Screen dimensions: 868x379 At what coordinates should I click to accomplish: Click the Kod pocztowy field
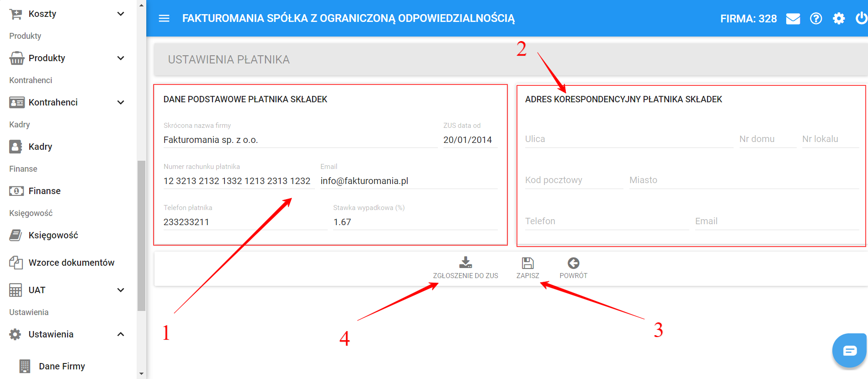(574, 180)
